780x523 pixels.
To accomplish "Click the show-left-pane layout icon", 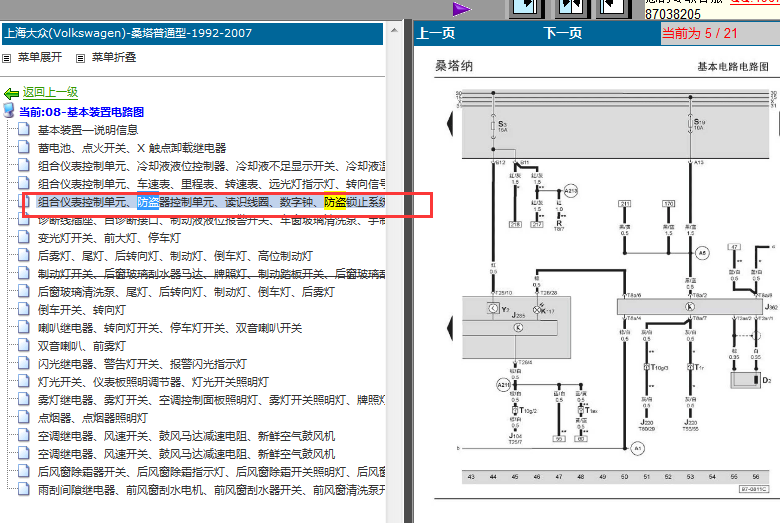I will click(526, 8).
